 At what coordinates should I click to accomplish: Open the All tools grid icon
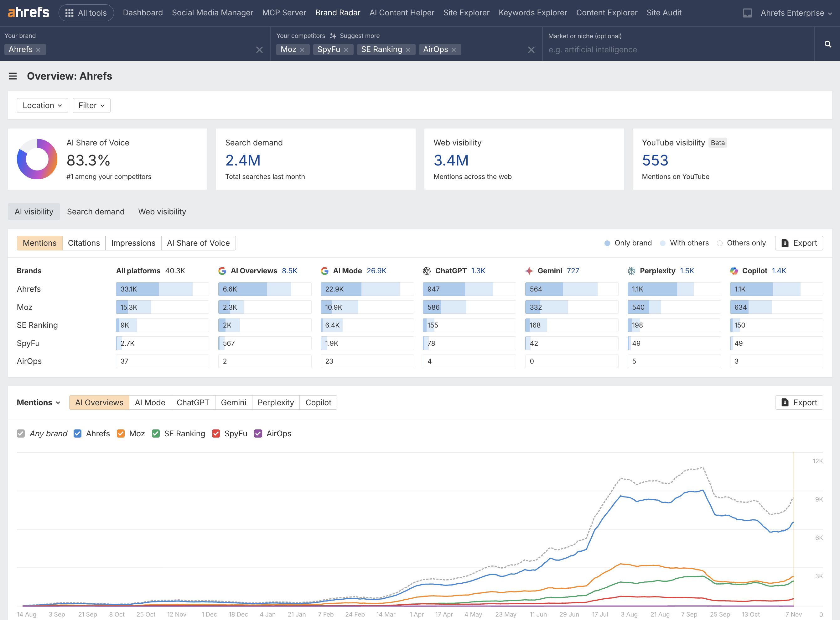click(70, 13)
